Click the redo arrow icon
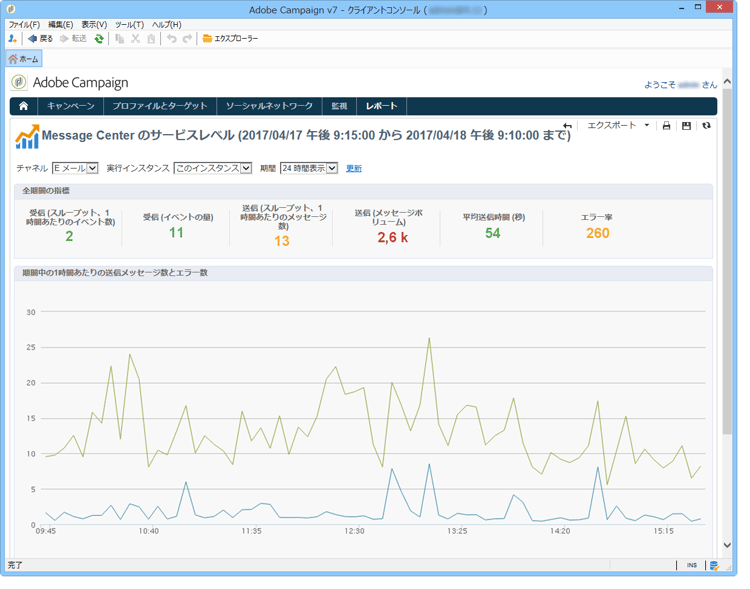Screen dimensions: 750x589 tap(190, 39)
